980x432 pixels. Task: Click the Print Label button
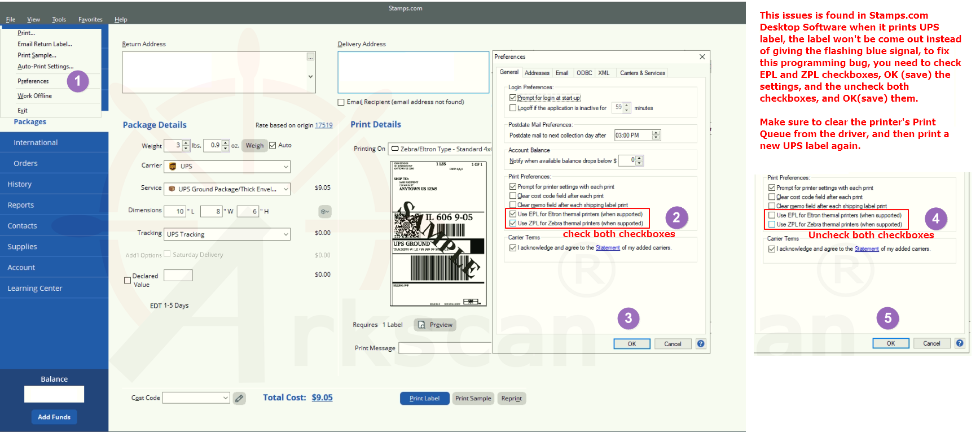pos(424,398)
